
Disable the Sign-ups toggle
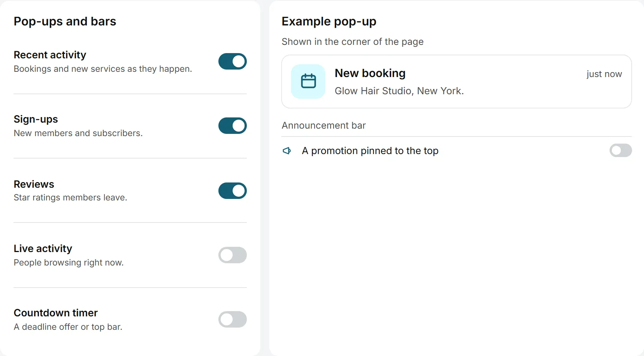pyautogui.click(x=233, y=126)
